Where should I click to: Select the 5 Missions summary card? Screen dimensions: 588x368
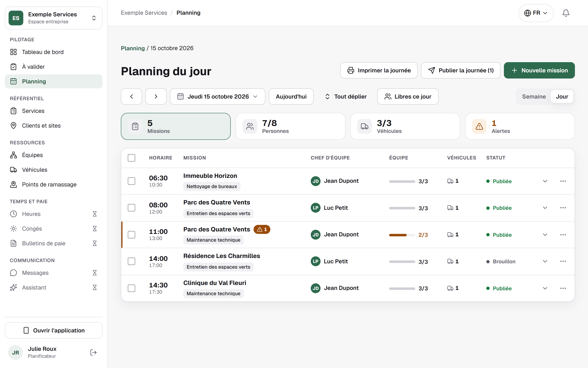pyautogui.click(x=176, y=126)
